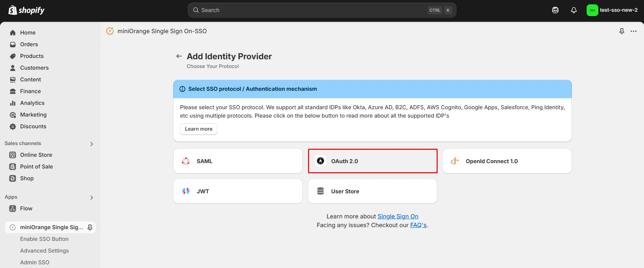The height and width of the screenshot is (268, 644).
Task: Open the three-dot more actions menu
Action: tap(634, 31)
